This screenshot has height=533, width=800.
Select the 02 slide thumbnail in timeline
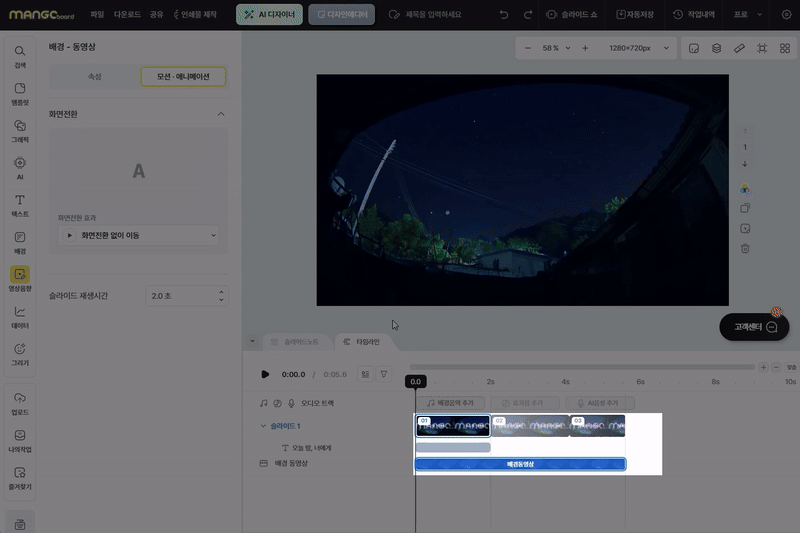[x=530, y=426]
